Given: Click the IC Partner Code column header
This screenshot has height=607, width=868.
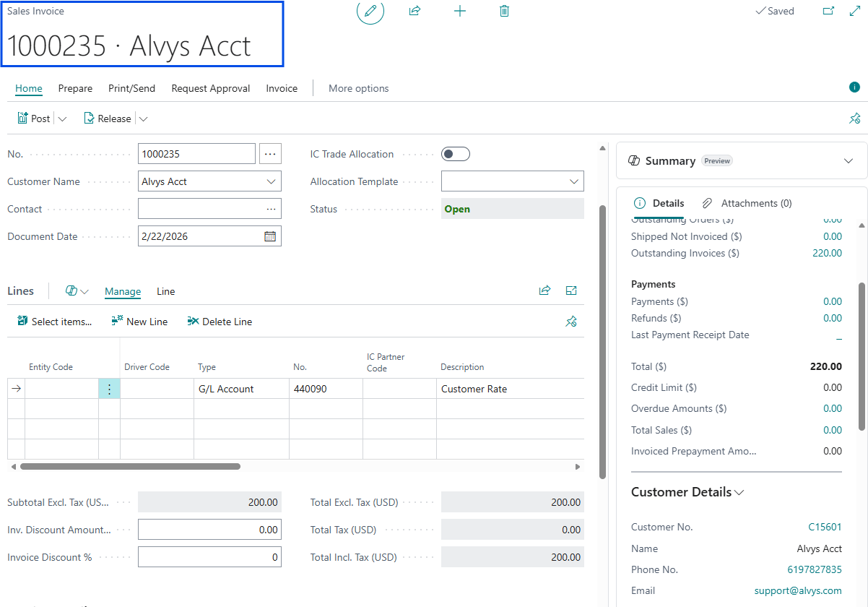Looking at the screenshot, I should (x=386, y=362).
